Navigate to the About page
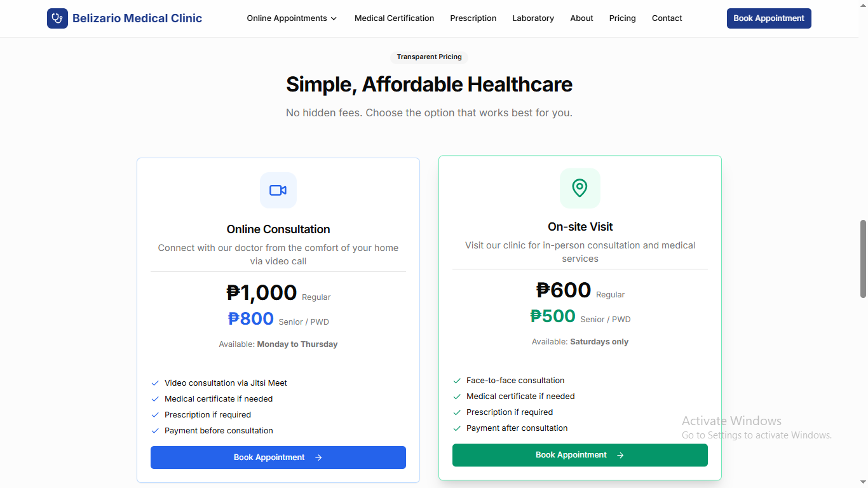This screenshot has height=488, width=868. coord(581,18)
